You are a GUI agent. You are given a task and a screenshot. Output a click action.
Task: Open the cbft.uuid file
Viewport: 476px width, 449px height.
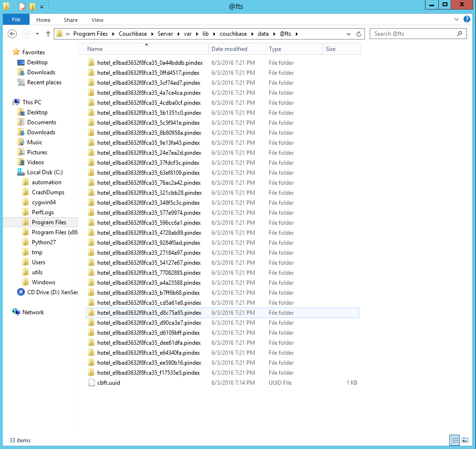coord(108,383)
